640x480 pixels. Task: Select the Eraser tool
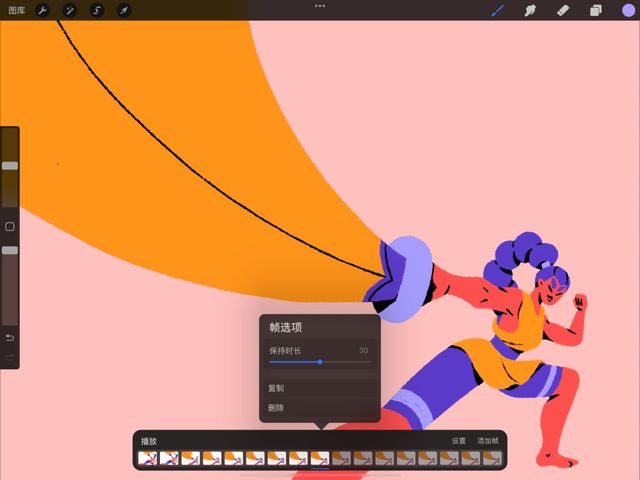pos(563,10)
